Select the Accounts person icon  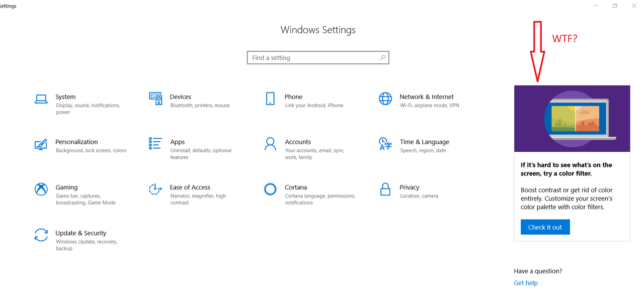270,144
